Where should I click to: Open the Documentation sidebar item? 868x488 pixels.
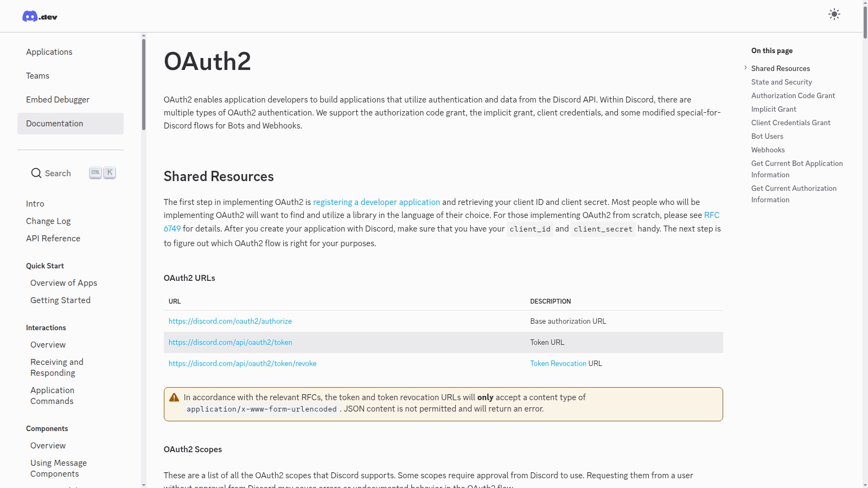71,124
